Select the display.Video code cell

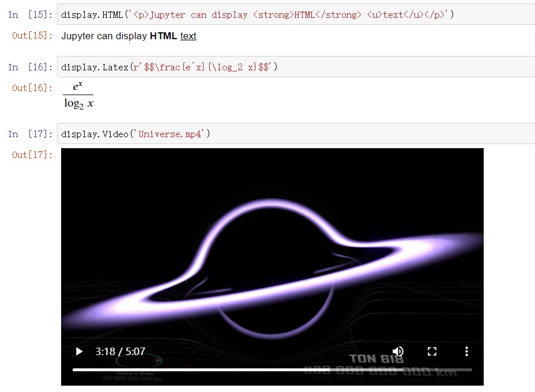(296, 134)
